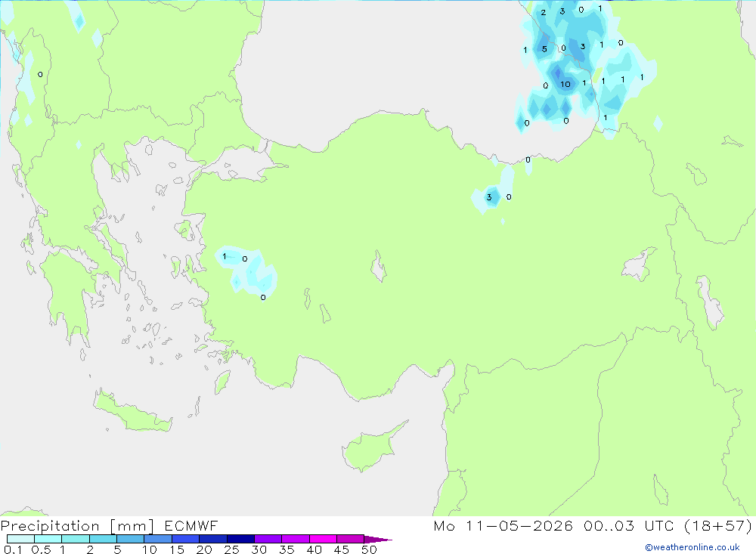Select the 0.1–0.5 mm legend swatch
The image size is (756, 554).
pyautogui.click(x=20, y=539)
